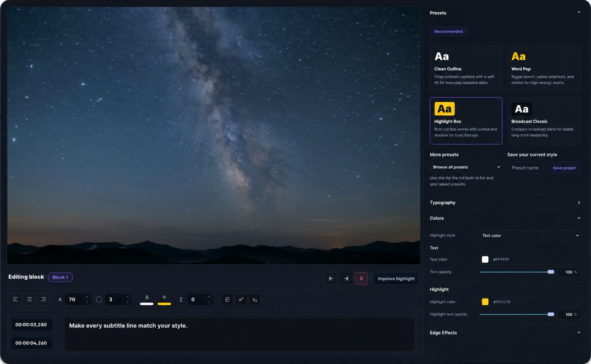This screenshot has width=591, height=364.
Task: Click the Improve highlight button
Action: pos(396,278)
